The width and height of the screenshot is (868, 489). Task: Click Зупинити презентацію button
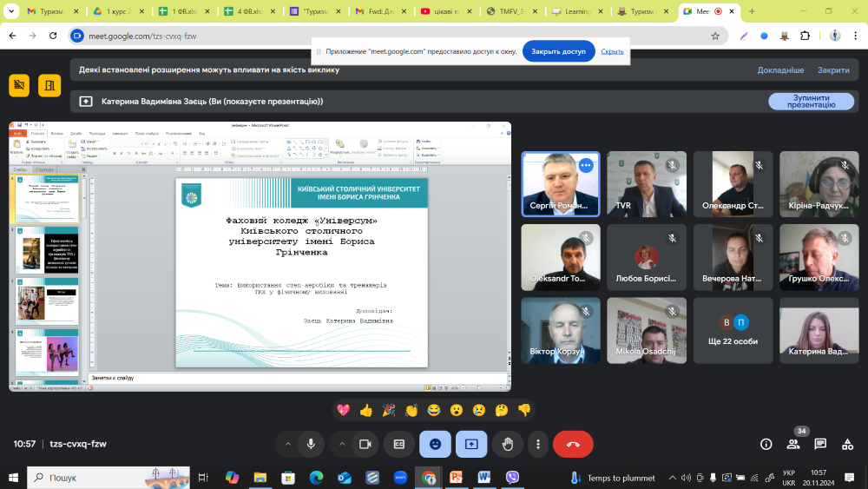click(x=811, y=102)
